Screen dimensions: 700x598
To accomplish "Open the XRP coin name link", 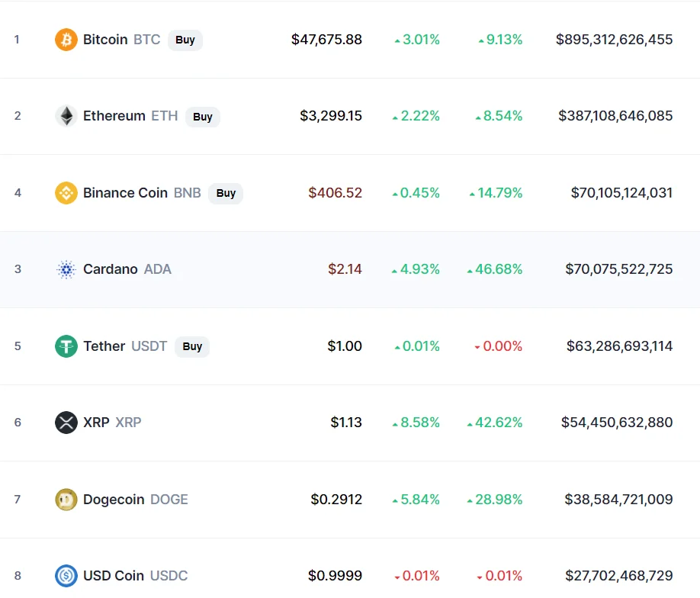I will click(x=112, y=423).
